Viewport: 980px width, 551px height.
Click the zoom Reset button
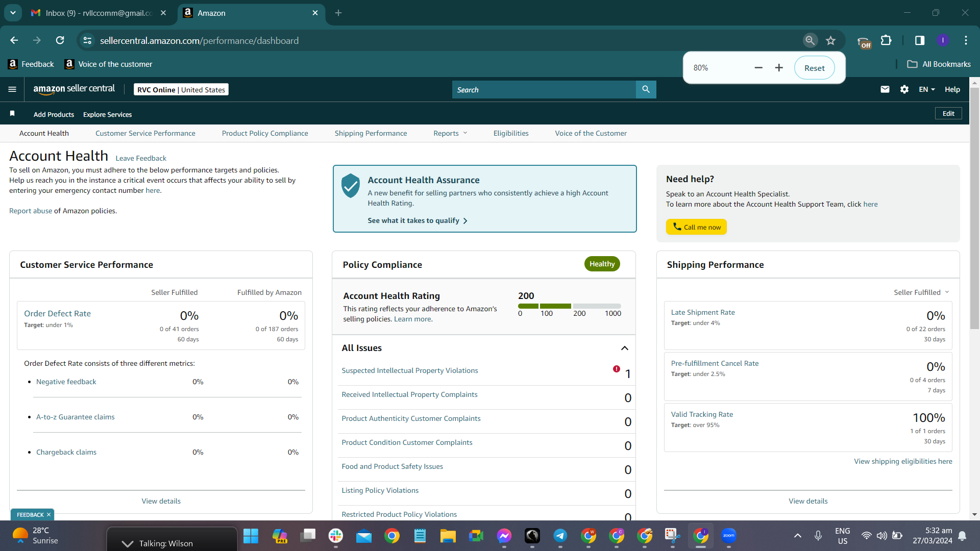click(815, 68)
